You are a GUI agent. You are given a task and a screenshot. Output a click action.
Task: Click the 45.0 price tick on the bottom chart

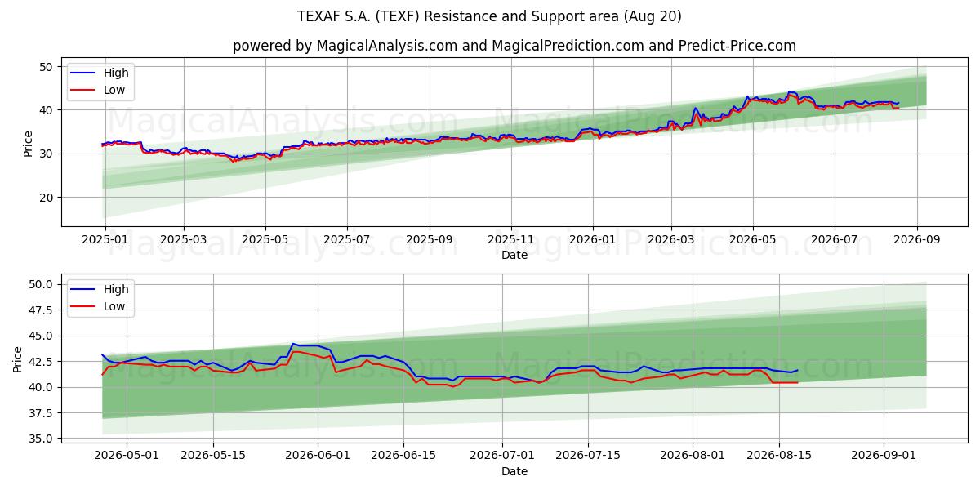(x=42, y=336)
